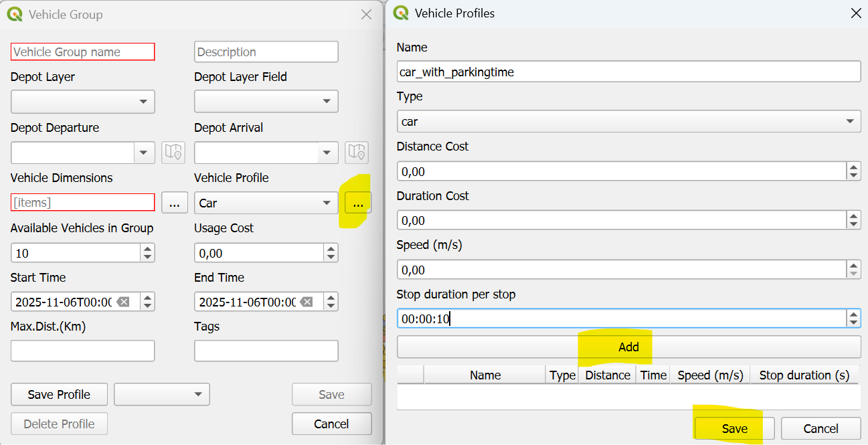The width and height of the screenshot is (868, 445).
Task: Open the saved profile dropdown beside Save Profile
Action: (162, 395)
